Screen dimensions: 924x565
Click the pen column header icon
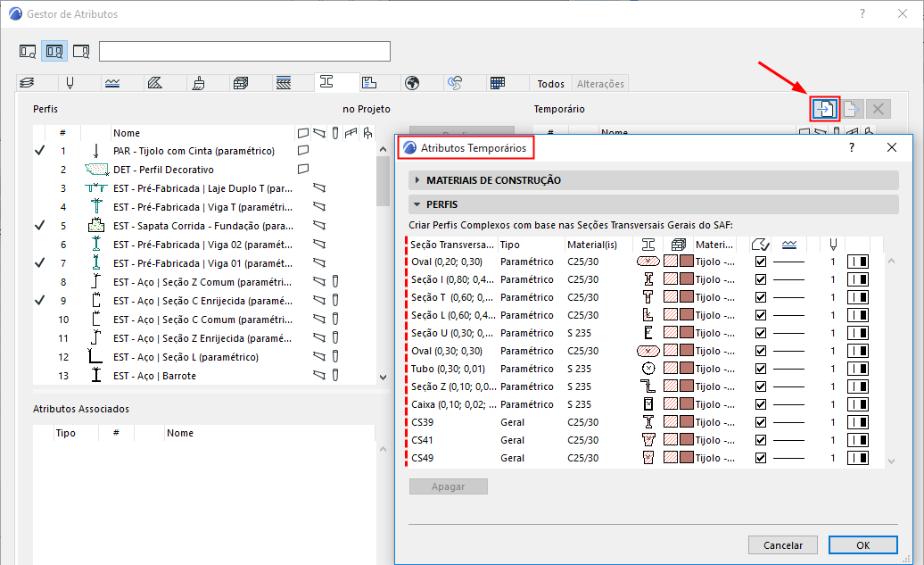pyautogui.click(x=833, y=245)
